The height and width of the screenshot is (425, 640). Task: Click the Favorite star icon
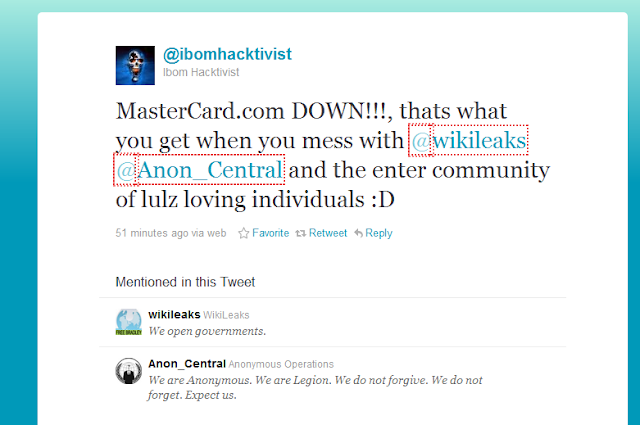click(244, 233)
